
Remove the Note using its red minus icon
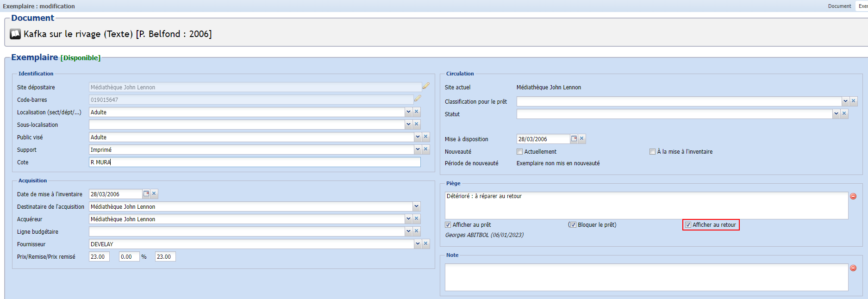click(853, 268)
